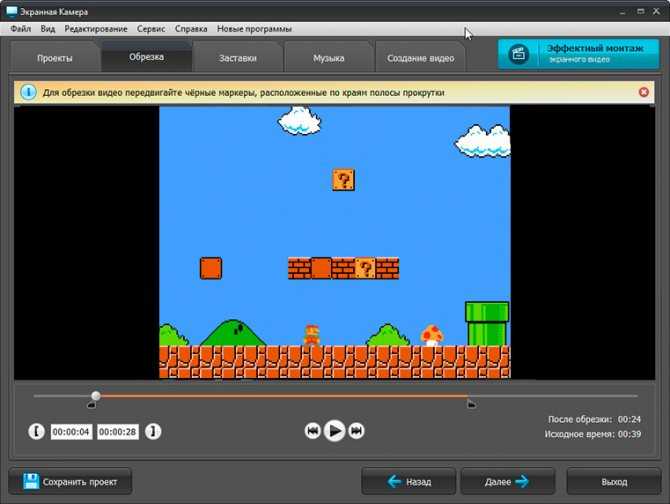Open the Вид menu
The height and width of the screenshot is (504, 670).
click(x=48, y=29)
